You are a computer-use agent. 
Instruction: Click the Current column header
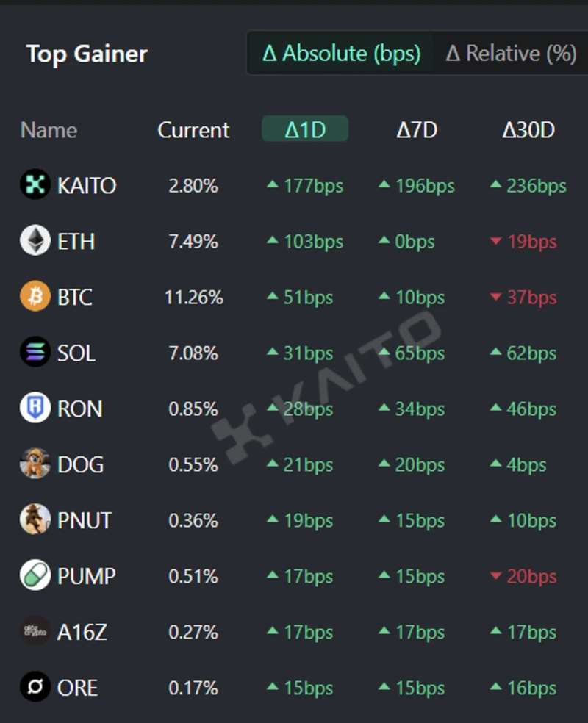(x=193, y=130)
